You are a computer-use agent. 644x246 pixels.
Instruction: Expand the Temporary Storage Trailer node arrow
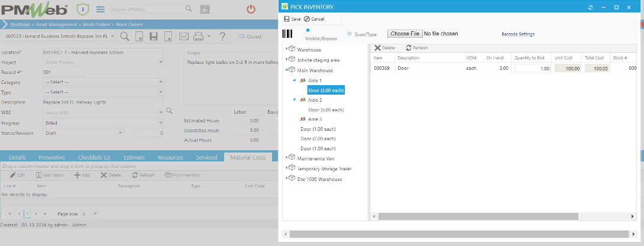pyautogui.click(x=287, y=167)
